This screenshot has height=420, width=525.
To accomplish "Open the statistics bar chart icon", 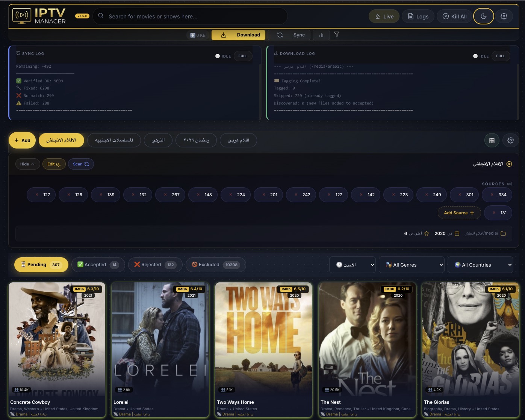I will pyautogui.click(x=321, y=35).
